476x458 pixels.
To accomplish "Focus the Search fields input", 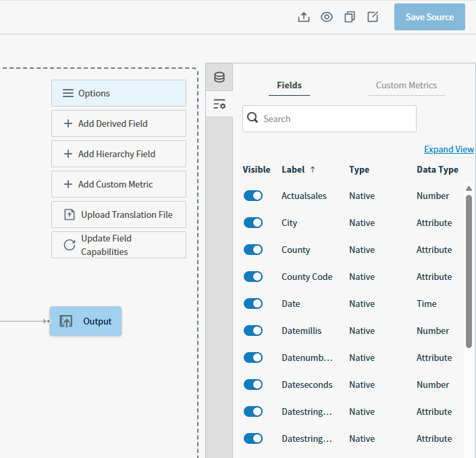I will click(329, 119).
